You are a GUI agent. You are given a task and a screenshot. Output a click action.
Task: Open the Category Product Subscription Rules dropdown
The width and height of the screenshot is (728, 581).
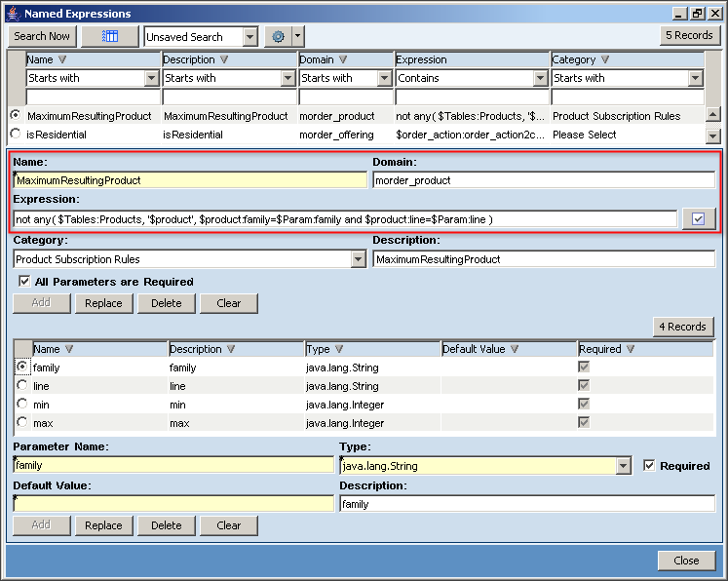click(358, 259)
